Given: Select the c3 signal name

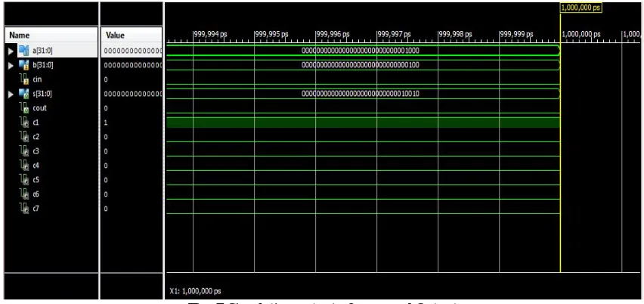Looking at the screenshot, I should 36,151.
